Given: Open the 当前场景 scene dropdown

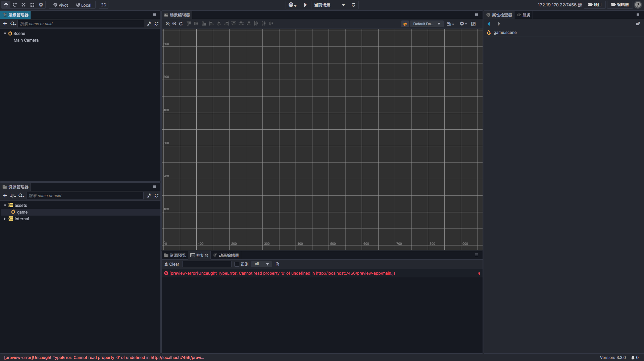Looking at the screenshot, I should tap(329, 5).
